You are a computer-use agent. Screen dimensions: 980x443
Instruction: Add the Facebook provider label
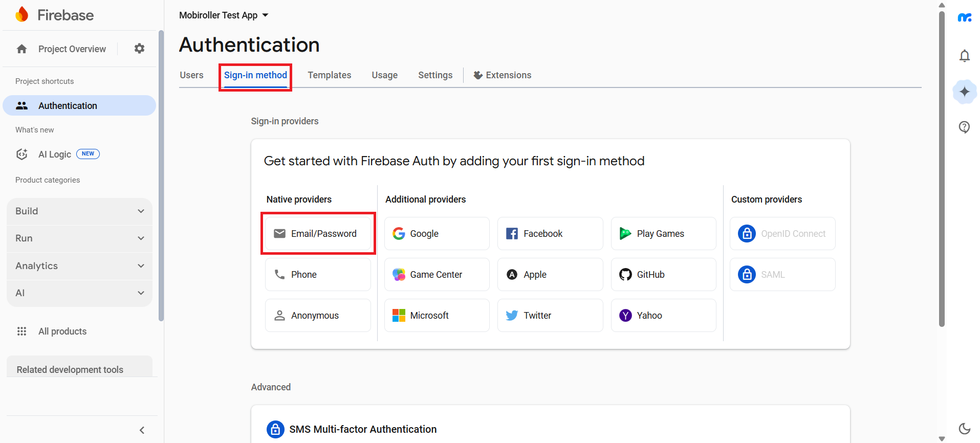(543, 234)
